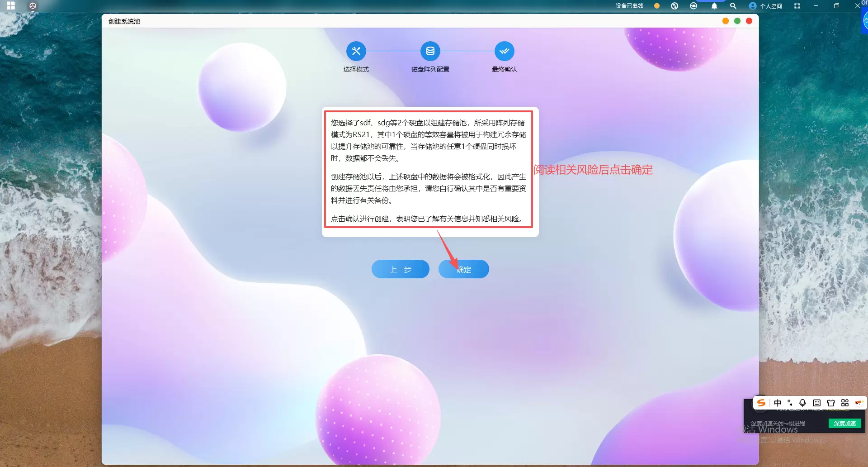The image size is (868, 467).
Task: Click the green dot window control
Action: point(737,21)
